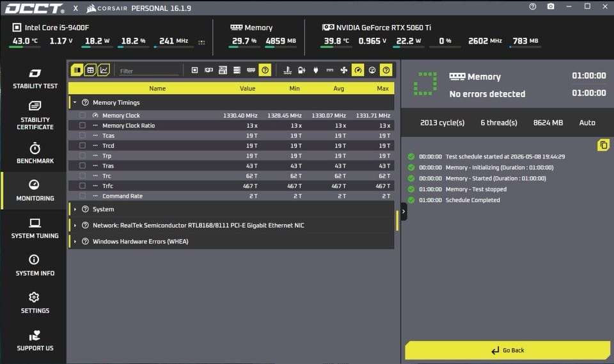Expand the System group

point(75,209)
